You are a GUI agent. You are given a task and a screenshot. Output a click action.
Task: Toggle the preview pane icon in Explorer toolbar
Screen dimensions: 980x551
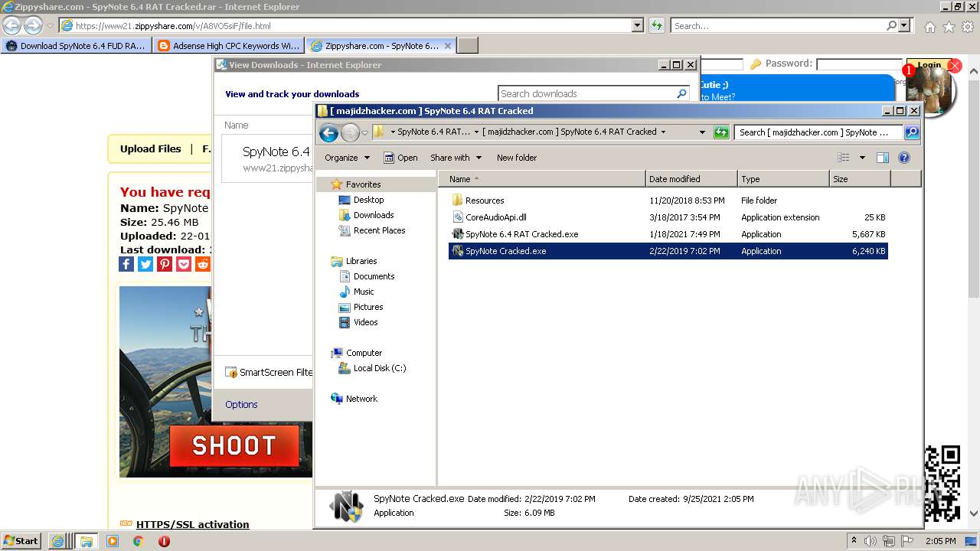point(882,158)
